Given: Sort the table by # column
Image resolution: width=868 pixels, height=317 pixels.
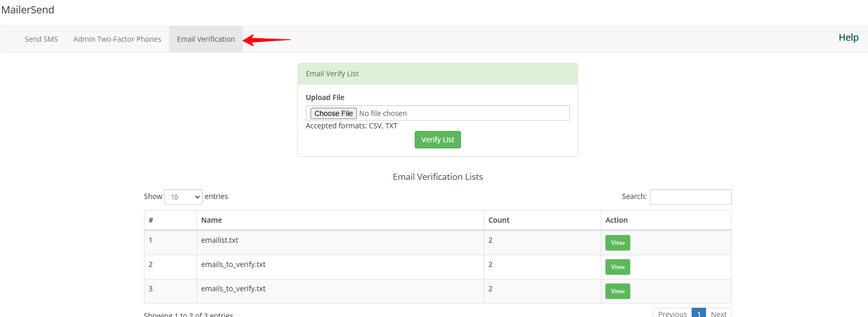Looking at the screenshot, I should click(x=170, y=220).
